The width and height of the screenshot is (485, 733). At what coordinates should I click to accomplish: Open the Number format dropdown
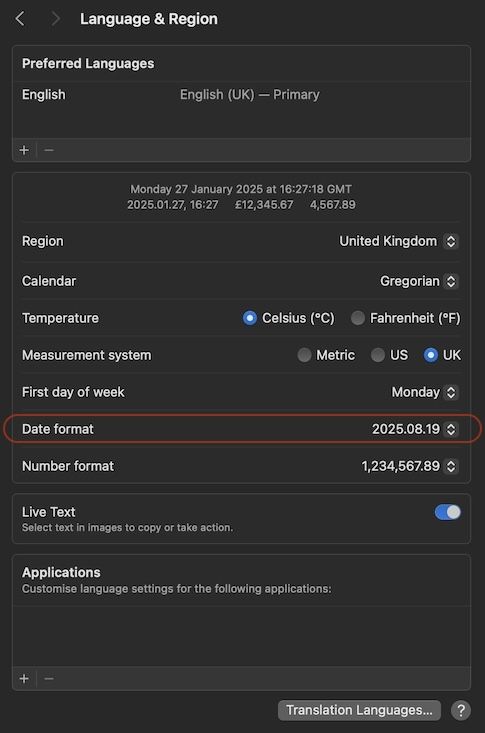[x=410, y=466]
